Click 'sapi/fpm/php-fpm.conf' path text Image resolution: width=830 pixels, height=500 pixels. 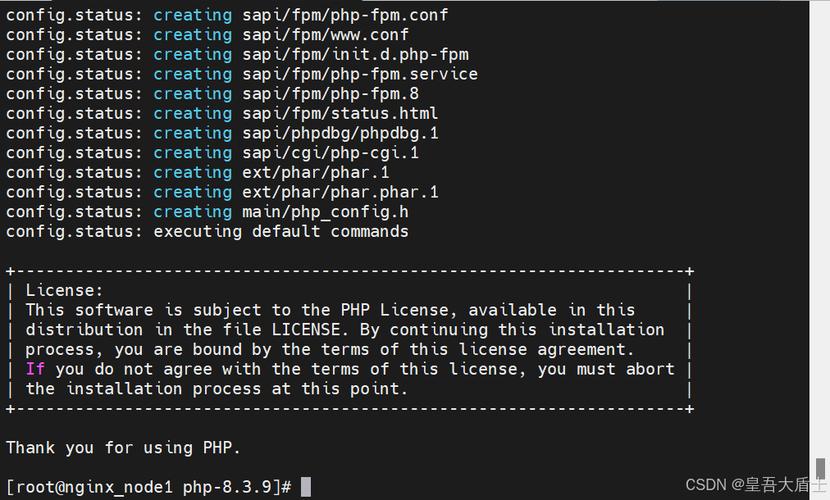pyautogui.click(x=345, y=15)
